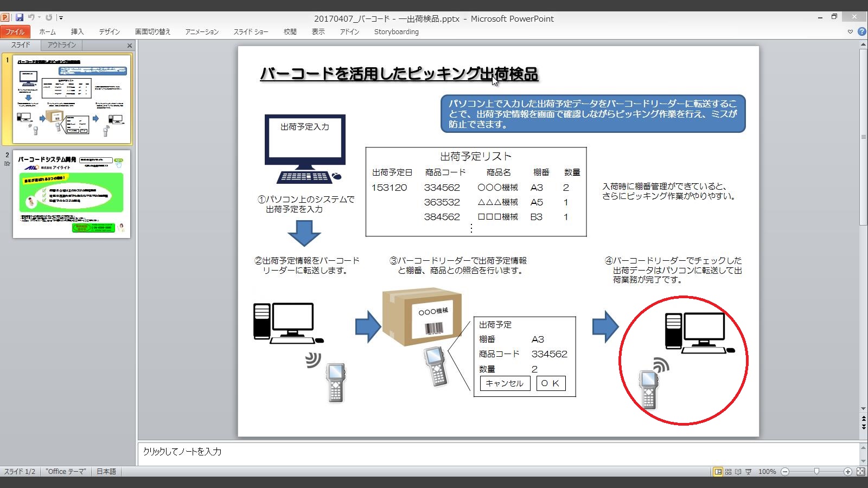The image size is (868, 488).
Task: Toggle Normal view button in status bar
Action: [718, 472]
